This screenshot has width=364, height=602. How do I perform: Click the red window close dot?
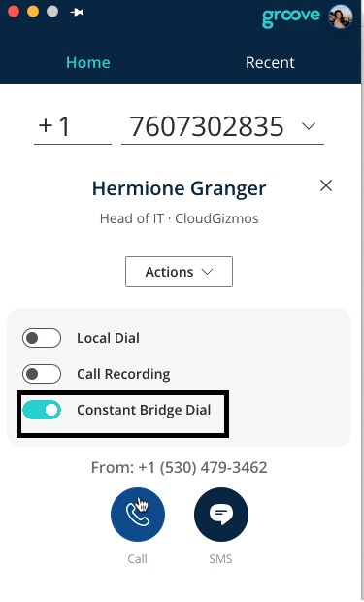tap(14, 12)
